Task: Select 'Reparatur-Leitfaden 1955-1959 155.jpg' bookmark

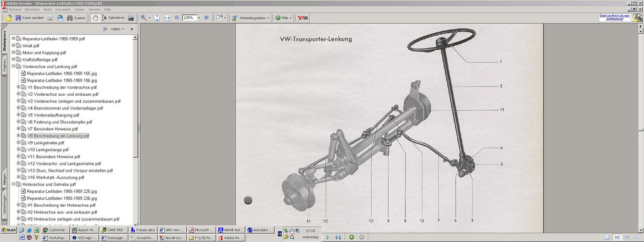Action: pos(62,73)
